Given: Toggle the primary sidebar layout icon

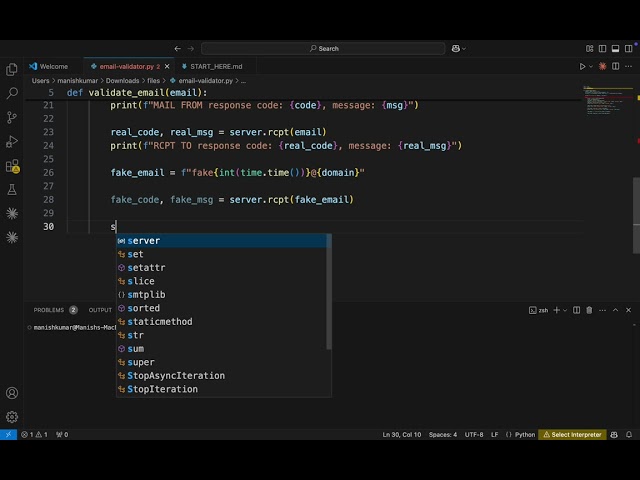Looking at the screenshot, I should click(602, 49).
